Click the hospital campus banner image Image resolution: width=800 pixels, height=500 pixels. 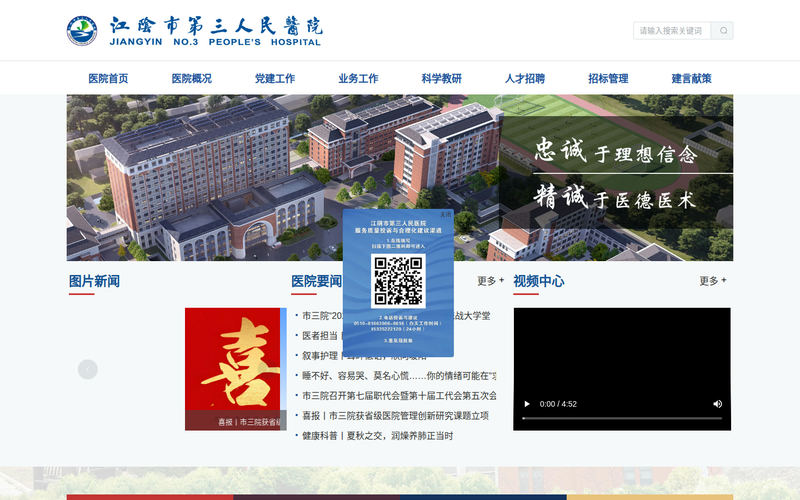click(399, 178)
